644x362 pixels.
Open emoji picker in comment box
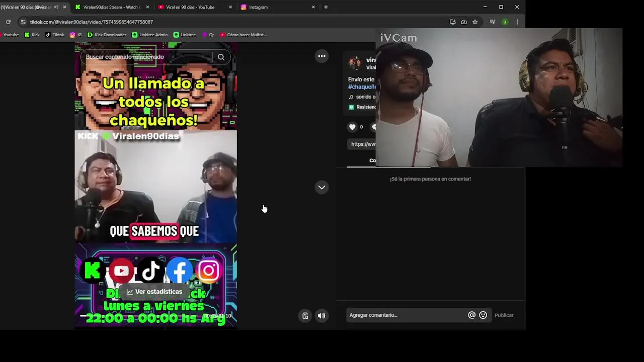click(x=483, y=315)
